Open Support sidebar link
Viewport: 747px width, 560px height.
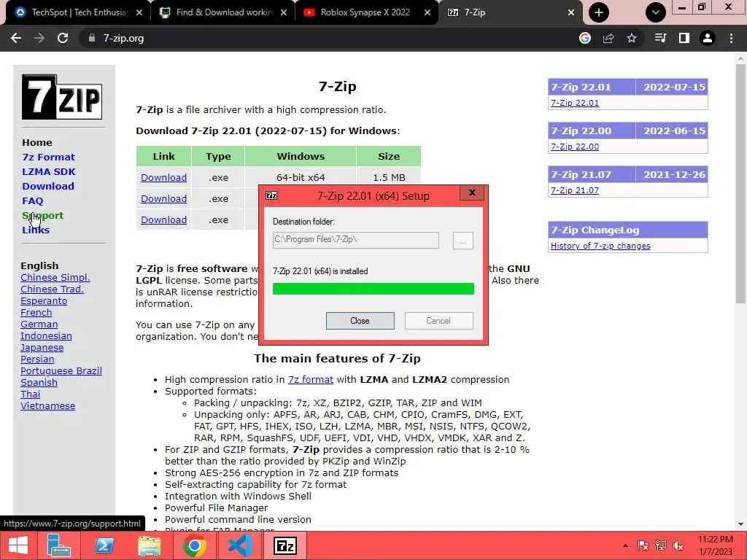pos(43,215)
